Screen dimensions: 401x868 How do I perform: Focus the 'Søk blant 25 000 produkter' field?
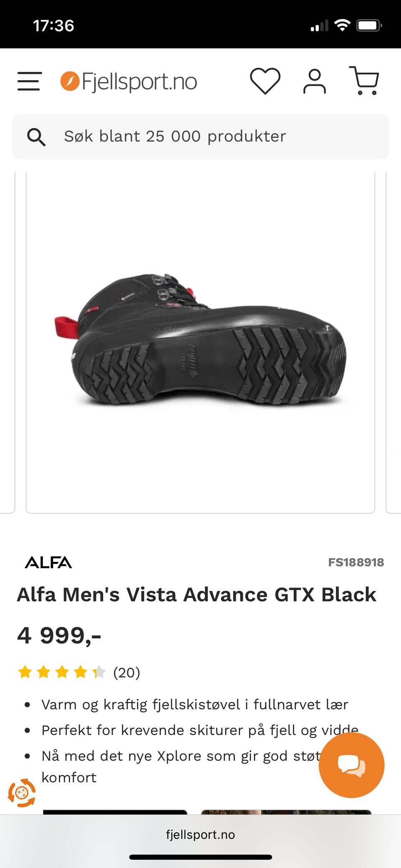click(200, 137)
